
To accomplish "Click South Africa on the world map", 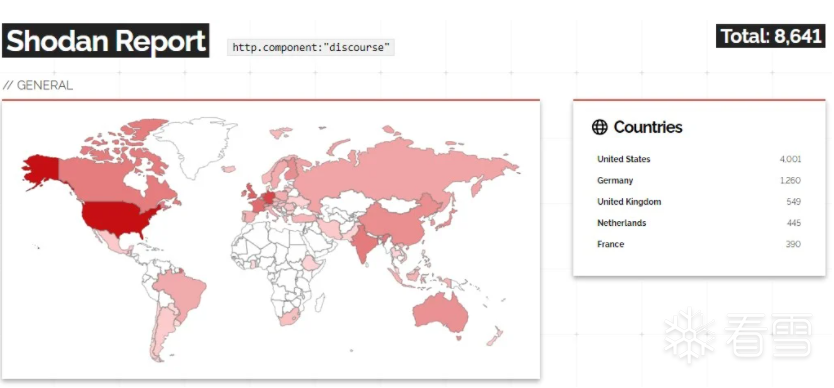I will (290, 317).
